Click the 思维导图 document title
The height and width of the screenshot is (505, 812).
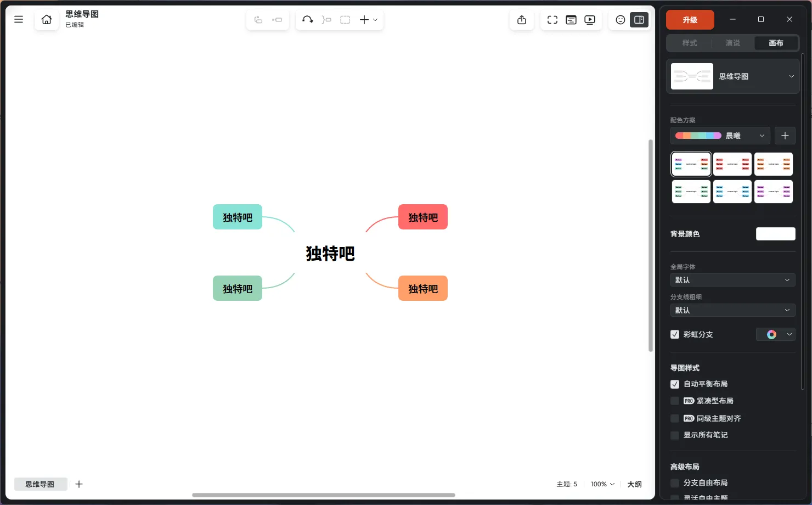click(82, 14)
